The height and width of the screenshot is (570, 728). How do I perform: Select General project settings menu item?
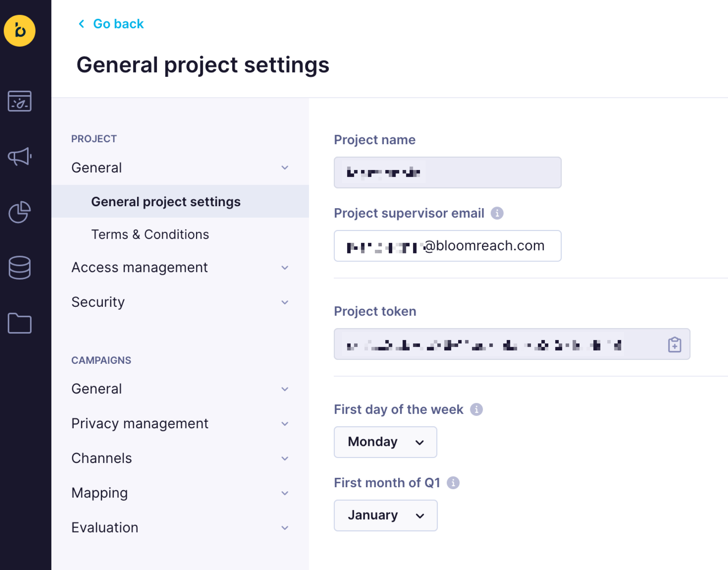pyautogui.click(x=166, y=202)
